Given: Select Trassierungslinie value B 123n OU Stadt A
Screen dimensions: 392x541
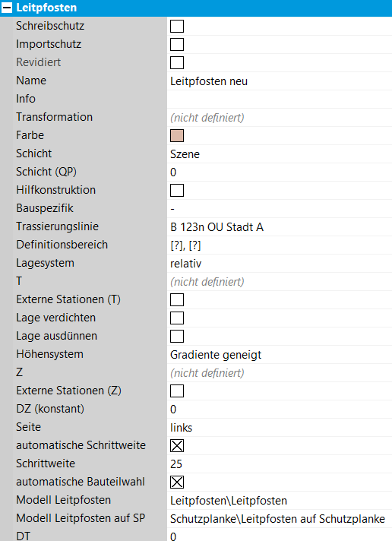Looking at the screenshot, I should [x=280, y=227].
